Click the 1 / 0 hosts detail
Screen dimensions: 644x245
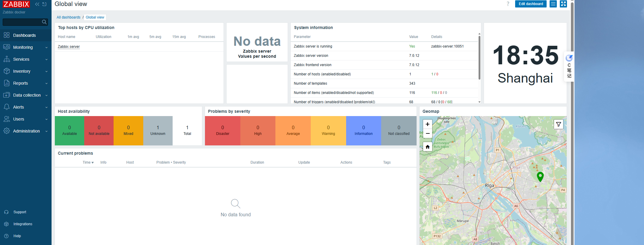point(435,74)
